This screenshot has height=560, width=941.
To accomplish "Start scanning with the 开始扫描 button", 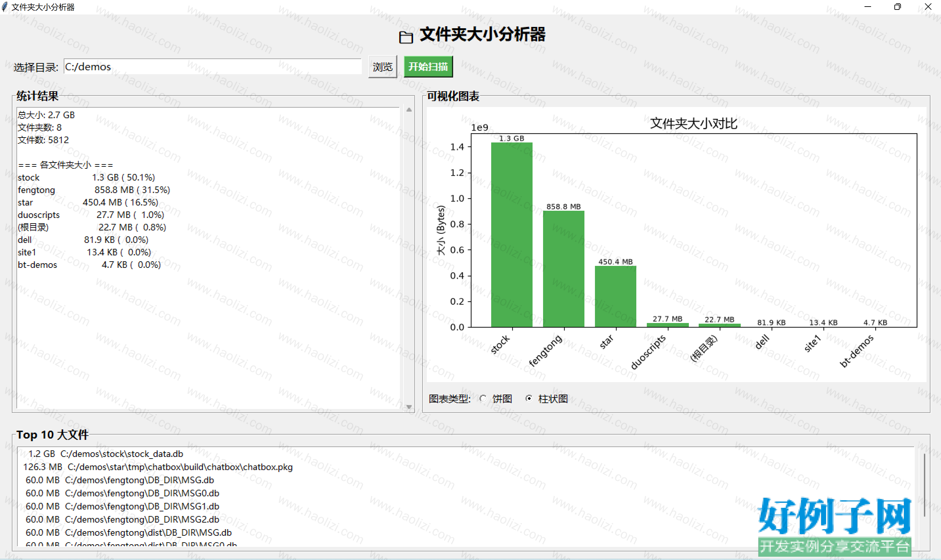I will coord(428,67).
